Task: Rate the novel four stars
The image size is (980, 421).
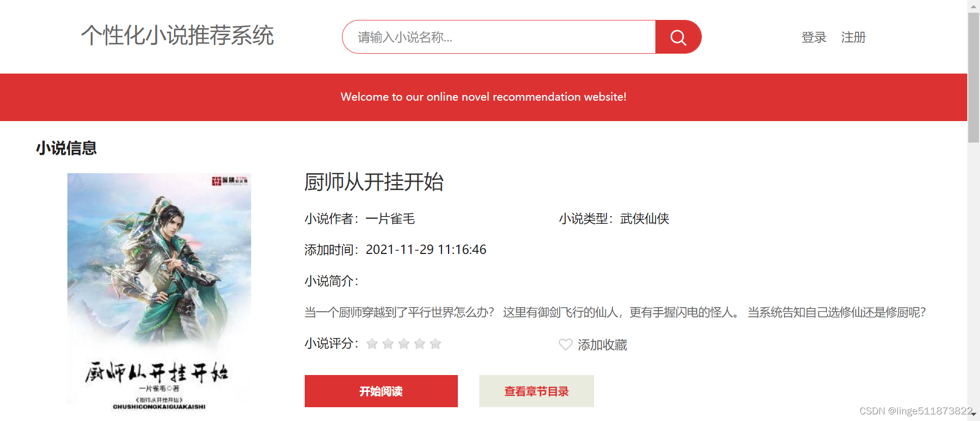Action: point(420,344)
